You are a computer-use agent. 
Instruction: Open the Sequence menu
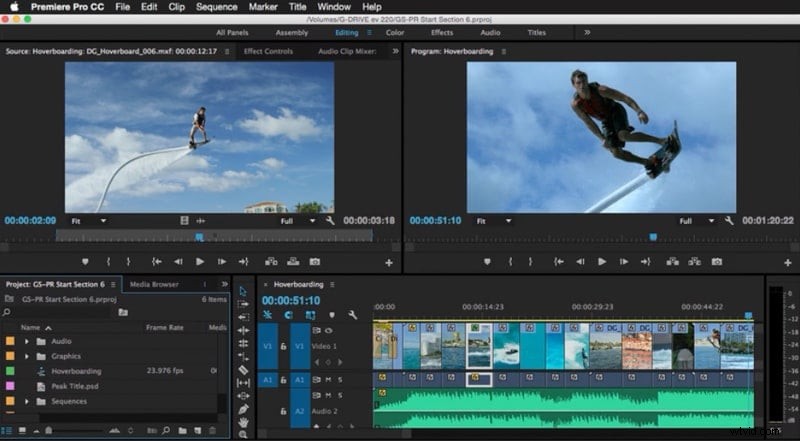(217, 7)
